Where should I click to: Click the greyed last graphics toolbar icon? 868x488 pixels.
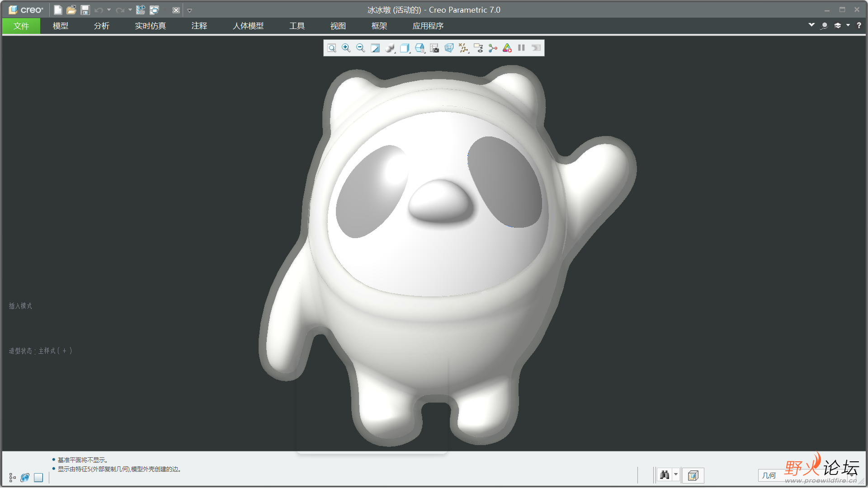536,48
